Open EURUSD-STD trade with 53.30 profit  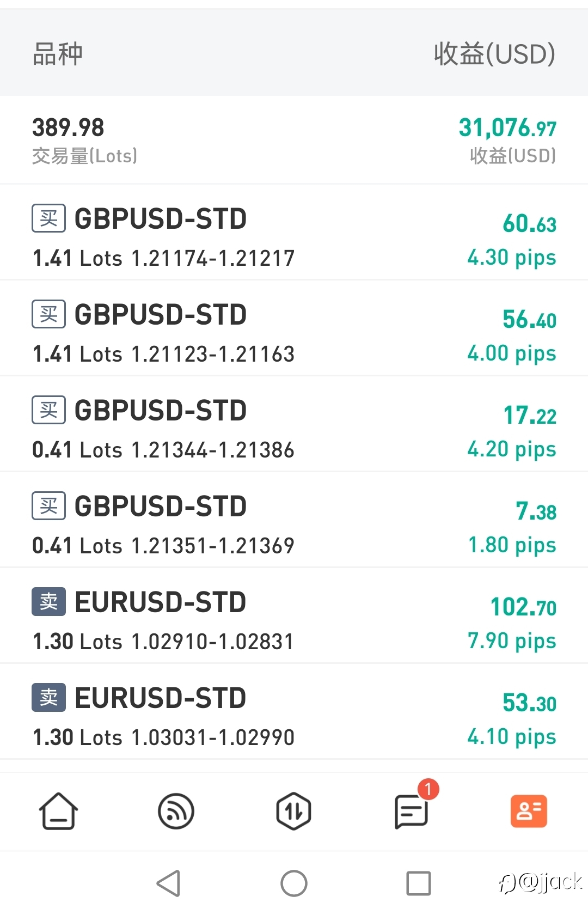point(294,712)
